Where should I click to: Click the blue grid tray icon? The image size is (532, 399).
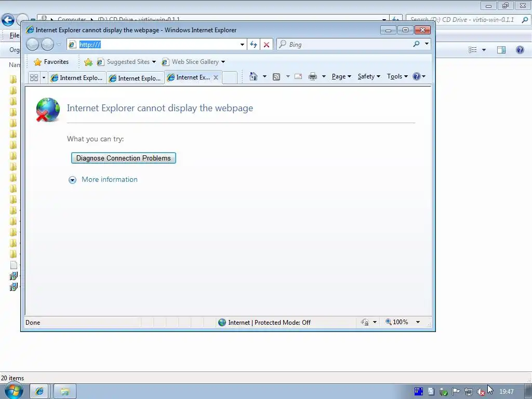pos(418,392)
